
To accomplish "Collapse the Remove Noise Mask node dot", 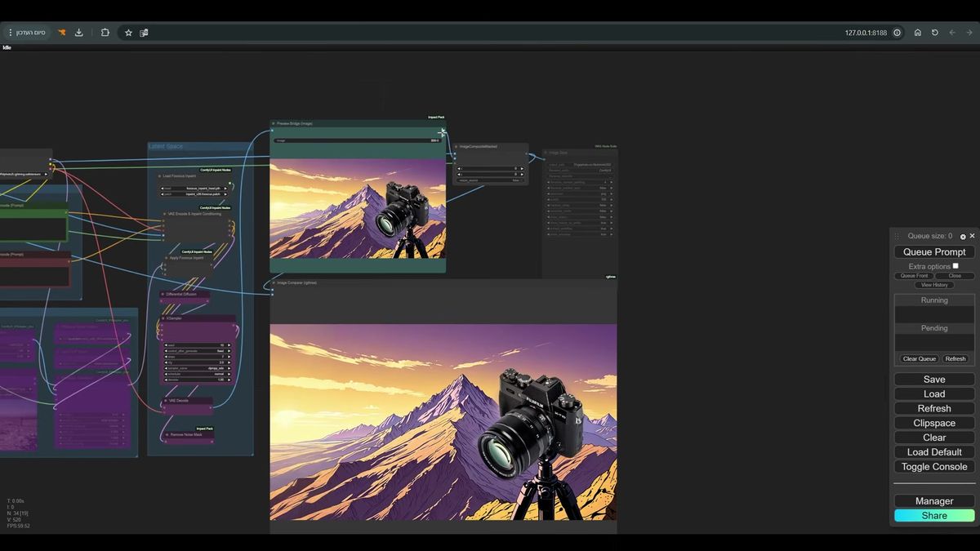I will tap(166, 435).
